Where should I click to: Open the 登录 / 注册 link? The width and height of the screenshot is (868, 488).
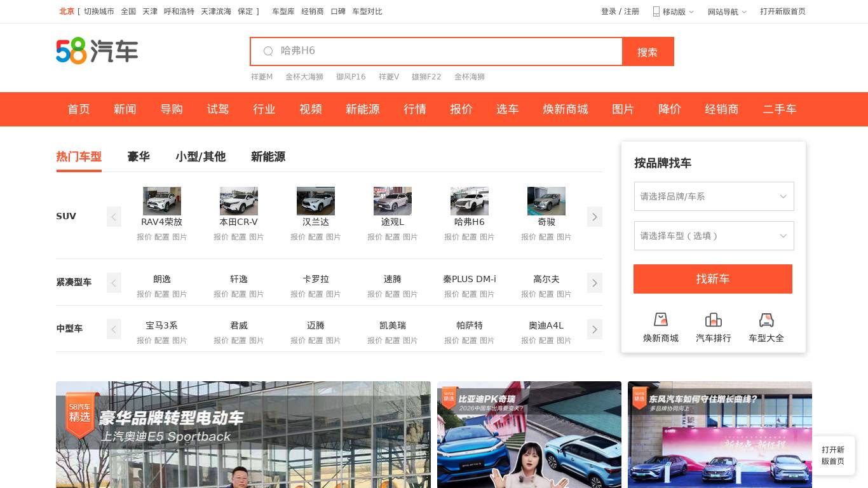click(620, 11)
